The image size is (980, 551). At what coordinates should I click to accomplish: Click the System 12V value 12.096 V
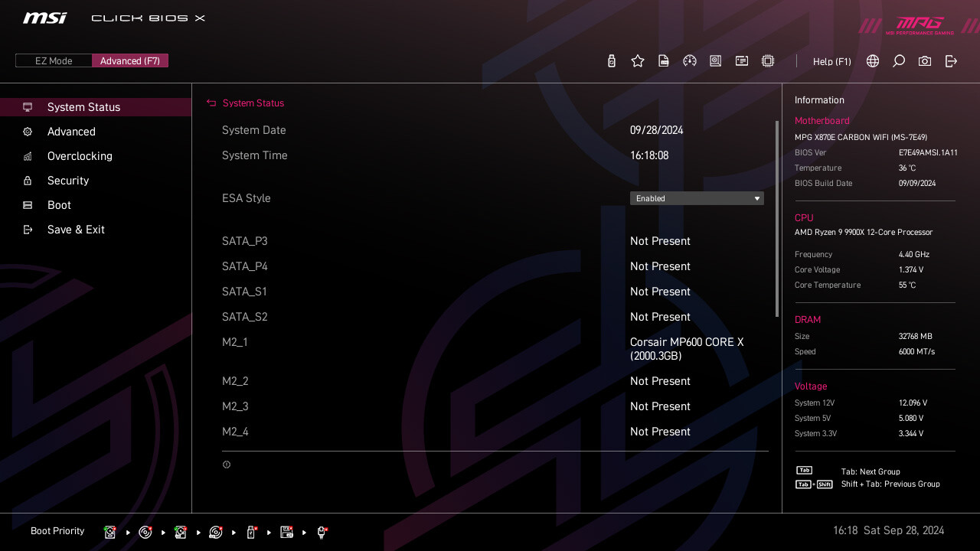point(913,403)
